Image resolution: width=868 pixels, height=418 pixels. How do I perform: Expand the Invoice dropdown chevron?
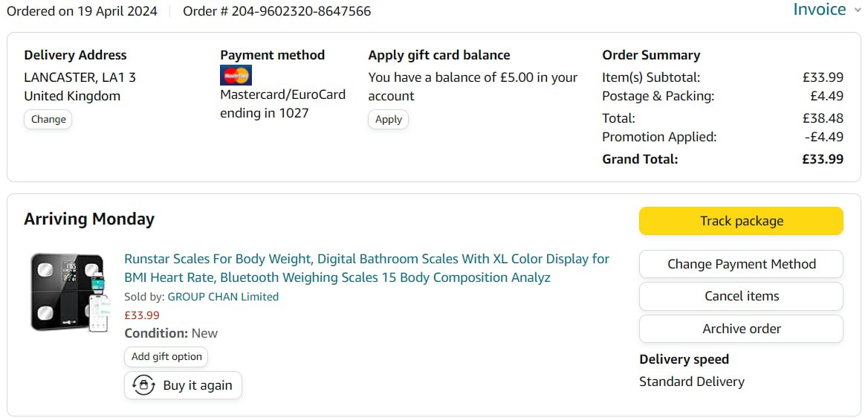857,10
